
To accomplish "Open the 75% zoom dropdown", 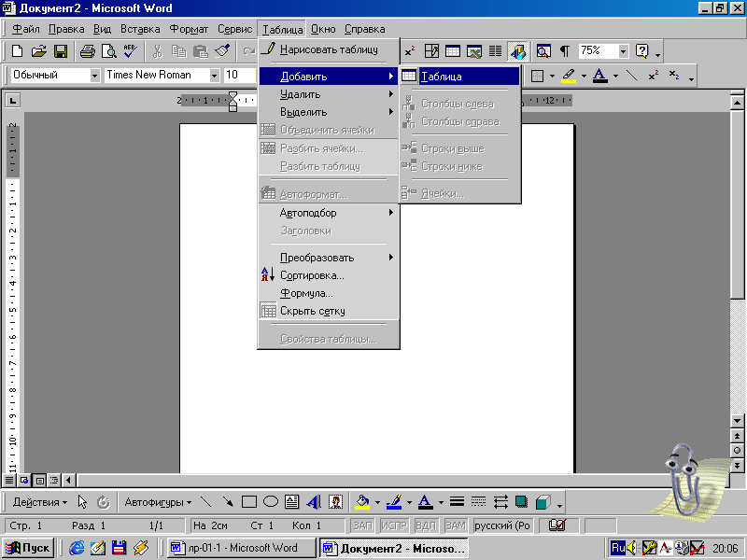I will 623,51.
